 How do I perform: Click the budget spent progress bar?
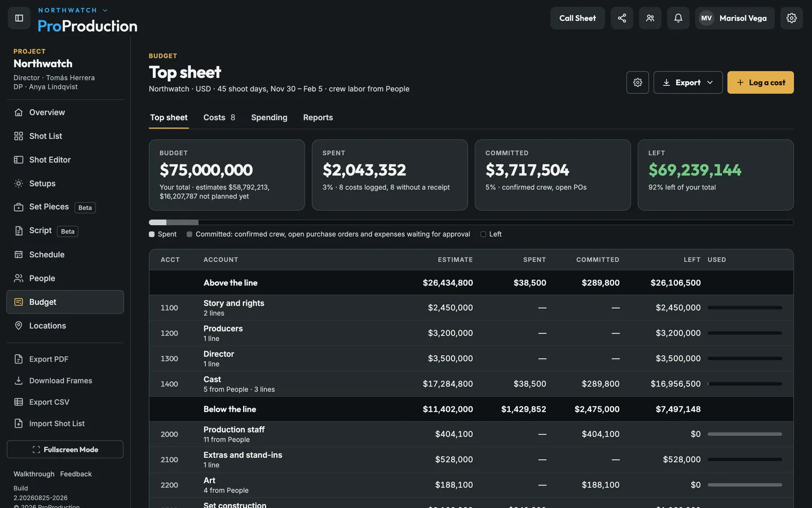point(471,222)
